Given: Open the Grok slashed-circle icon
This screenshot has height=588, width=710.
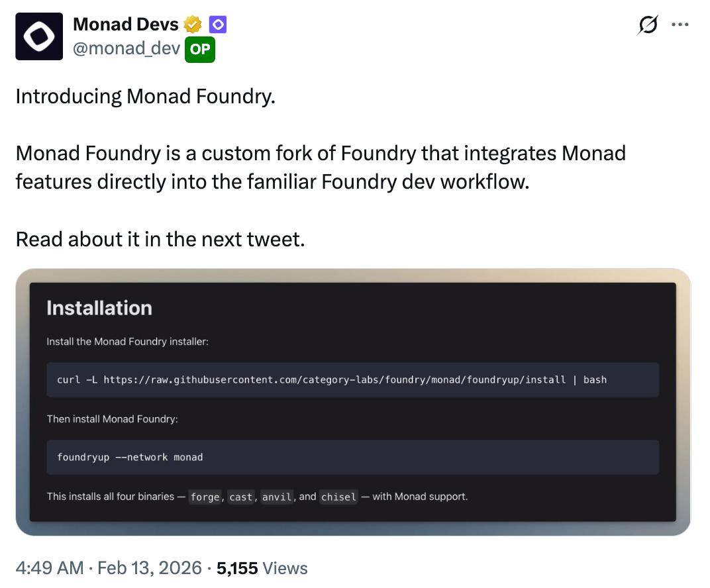Looking at the screenshot, I should (x=647, y=25).
